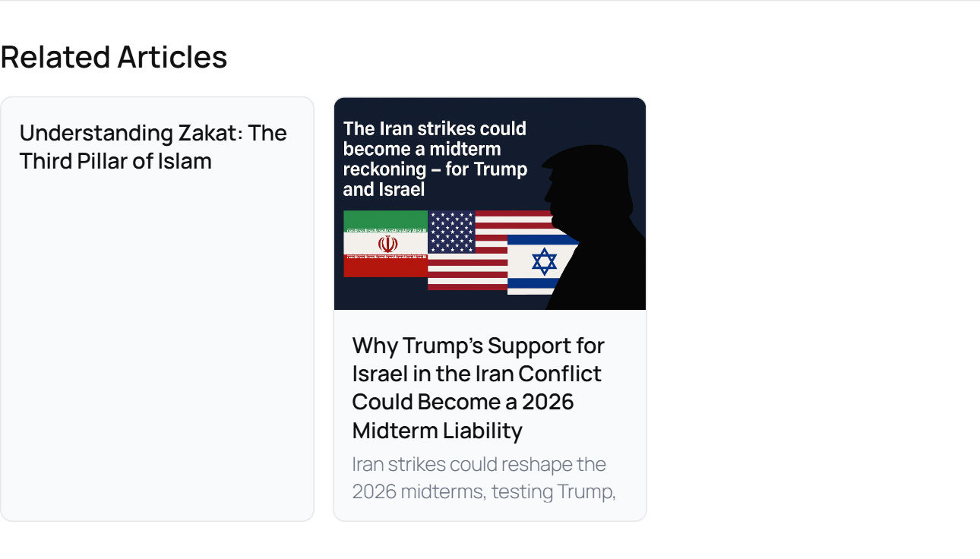Click the overlay text "The Iran strikes could become"
Image resolution: width=980 pixels, height=559 pixels.
[x=433, y=138]
